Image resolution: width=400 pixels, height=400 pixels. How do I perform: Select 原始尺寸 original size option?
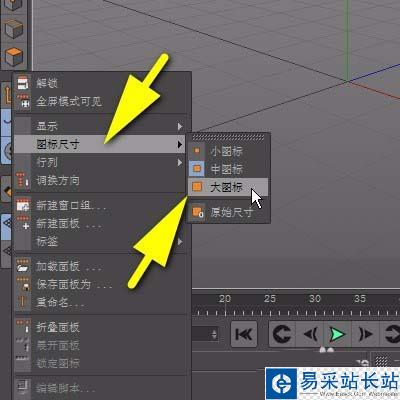coord(228,212)
